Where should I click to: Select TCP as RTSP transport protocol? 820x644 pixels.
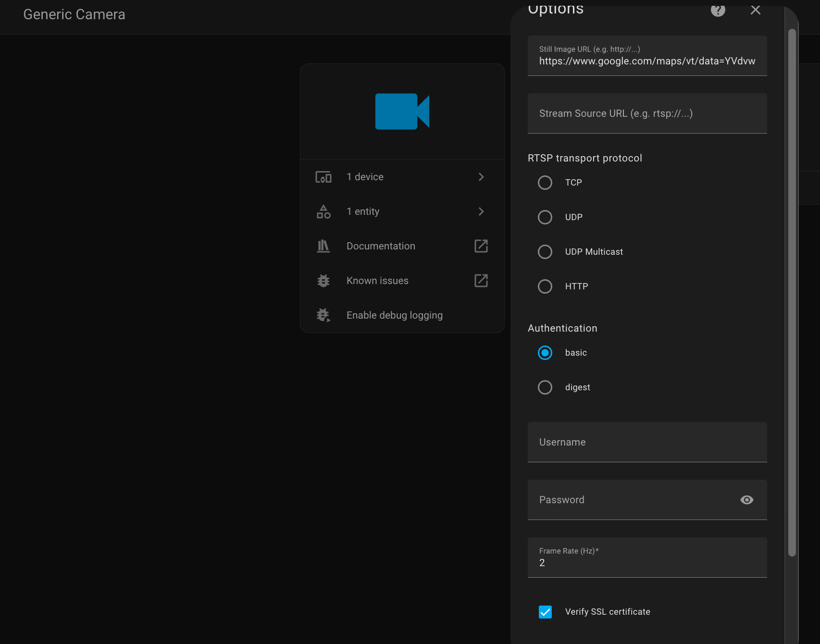tap(545, 183)
